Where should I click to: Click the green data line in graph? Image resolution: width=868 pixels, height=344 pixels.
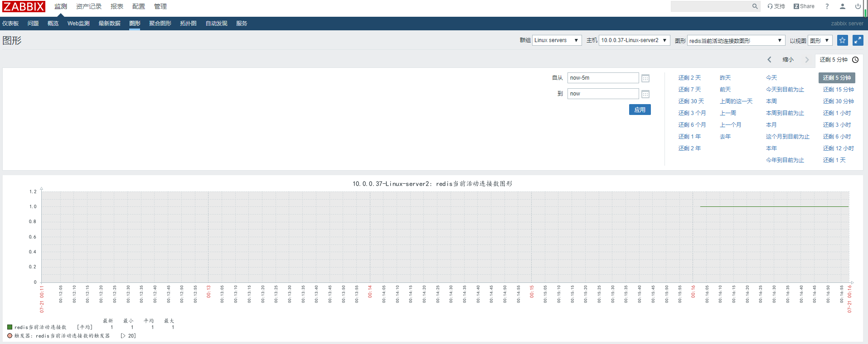pos(774,206)
